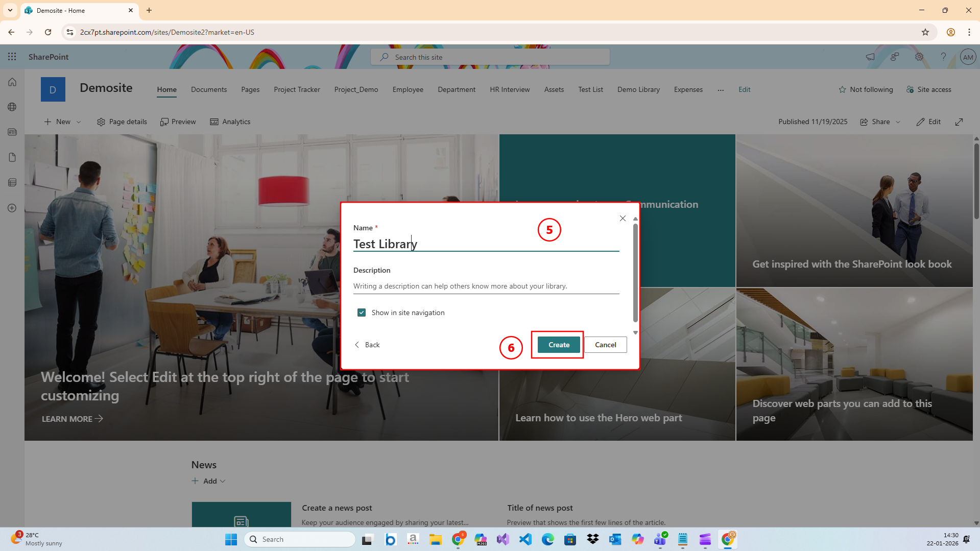Go Back in the create dialog
Viewport: 980px width, 551px height.
coord(367,345)
